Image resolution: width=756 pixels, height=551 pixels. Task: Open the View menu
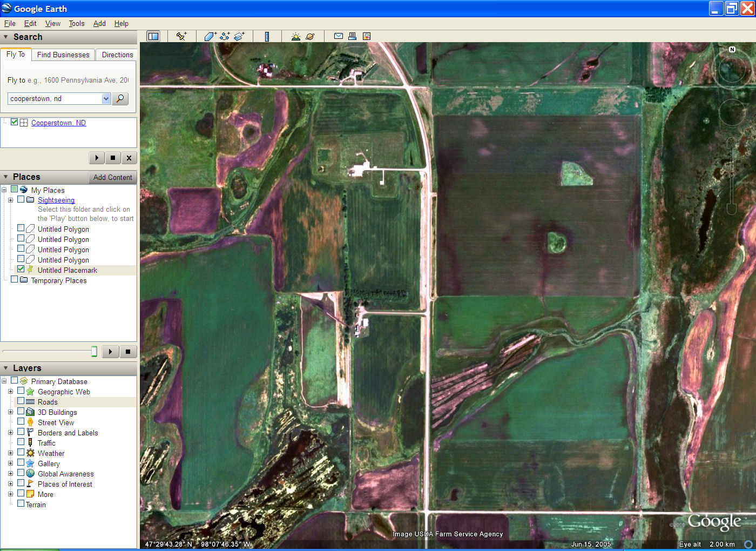tap(53, 23)
